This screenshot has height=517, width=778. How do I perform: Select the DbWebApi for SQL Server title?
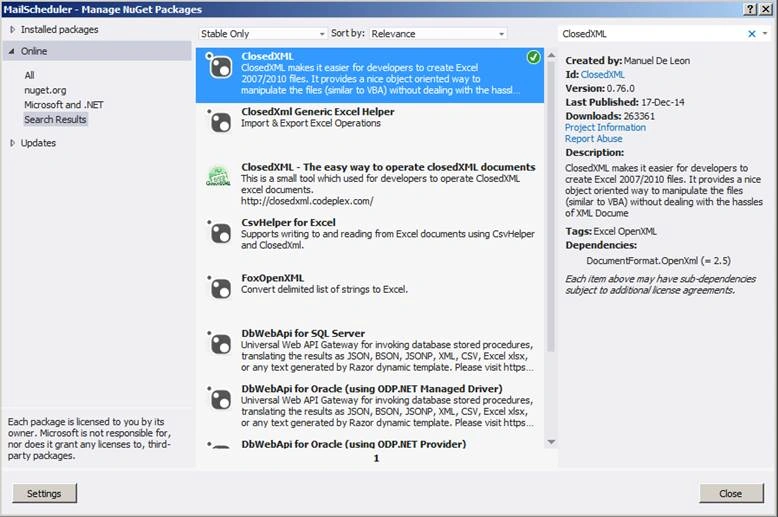pos(303,333)
